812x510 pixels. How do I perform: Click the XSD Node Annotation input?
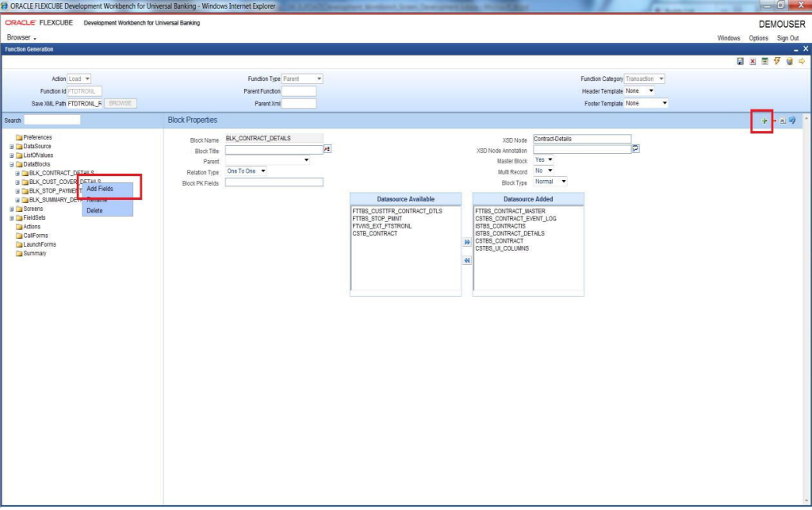(x=582, y=149)
